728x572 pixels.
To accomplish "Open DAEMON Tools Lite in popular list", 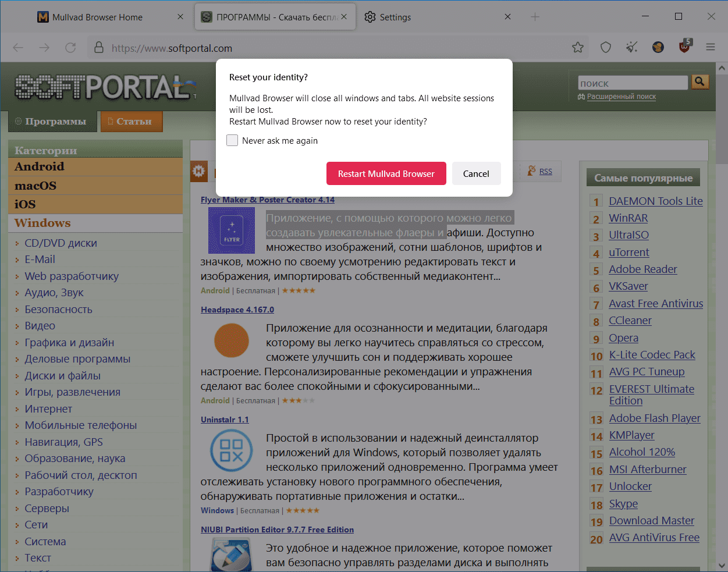I will [x=656, y=201].
